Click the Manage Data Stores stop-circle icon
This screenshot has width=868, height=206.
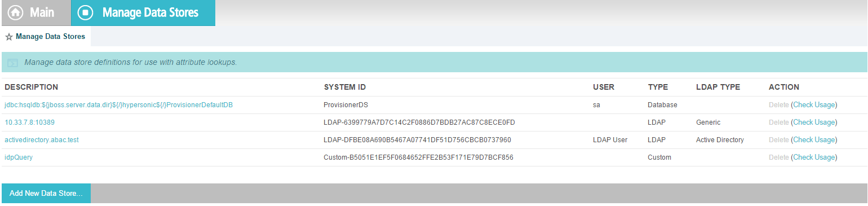85,12
